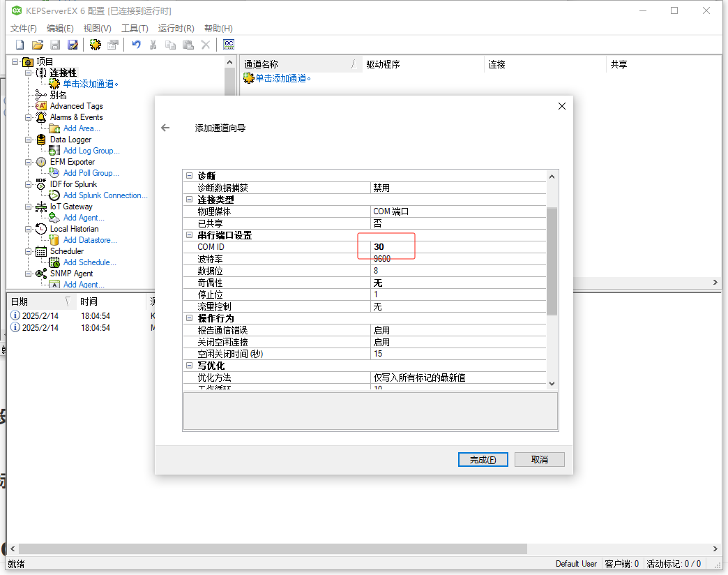The height and width of the screenshot is (575, 728).
Task: Click 单击添加通道 link in the channel list
Action: pyautogui.click(x=283, y=78)
